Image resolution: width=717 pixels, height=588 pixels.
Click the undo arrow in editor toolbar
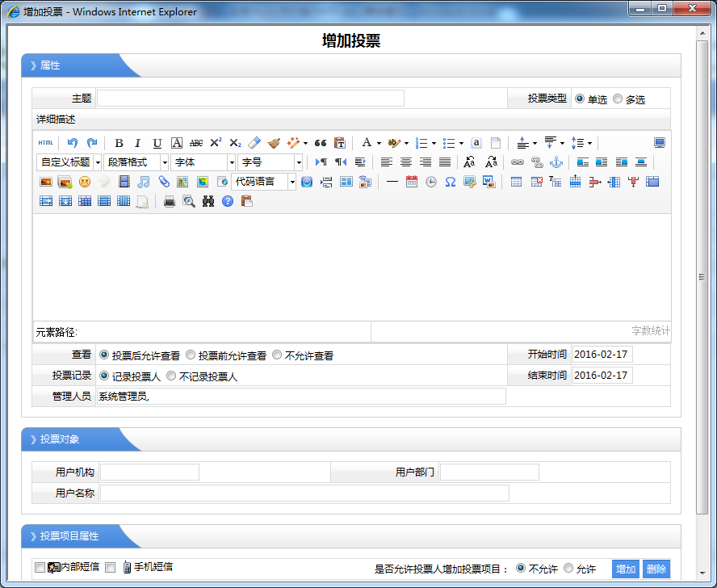(73, 143)
